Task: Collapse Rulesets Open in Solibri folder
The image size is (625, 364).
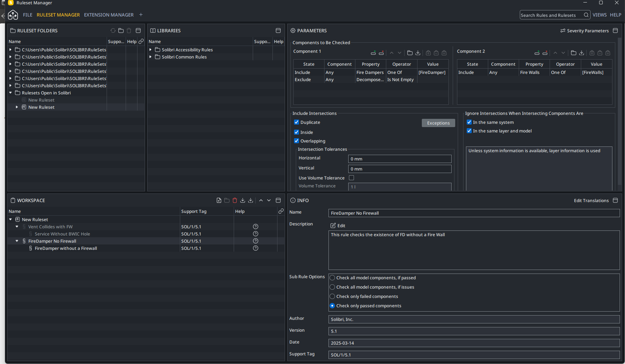Action: (x=10, y=93)
